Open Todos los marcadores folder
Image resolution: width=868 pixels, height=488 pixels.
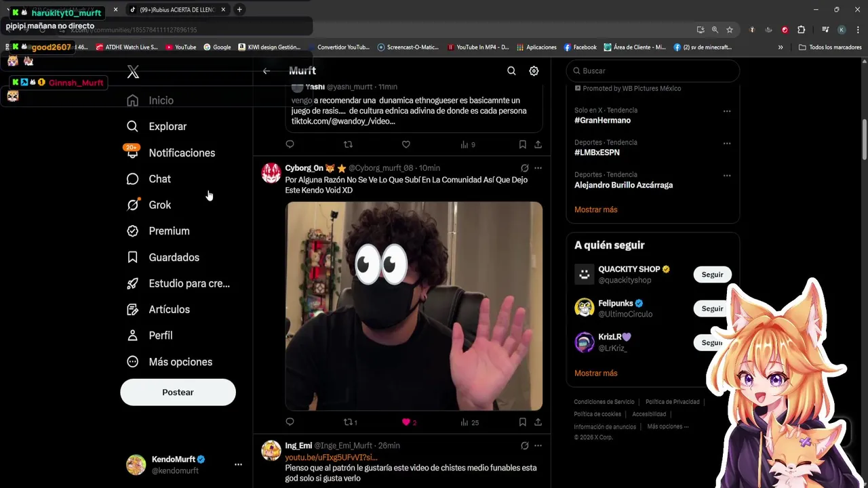pyautogui.click(x=831, y=47)
